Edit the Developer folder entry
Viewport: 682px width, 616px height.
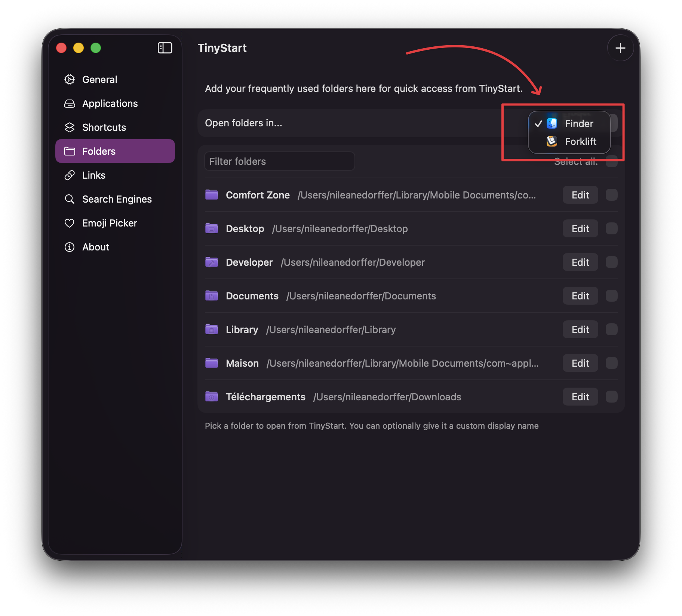tap(580, 262)
